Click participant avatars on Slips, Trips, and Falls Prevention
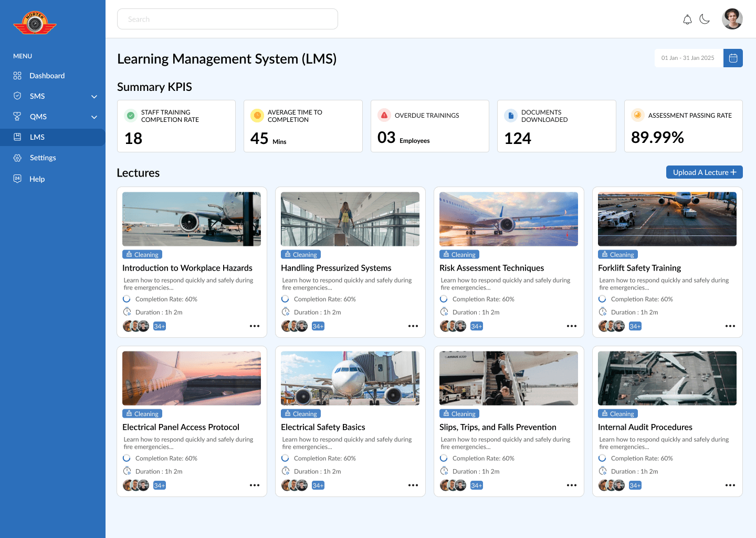 (x=453, y=485)
